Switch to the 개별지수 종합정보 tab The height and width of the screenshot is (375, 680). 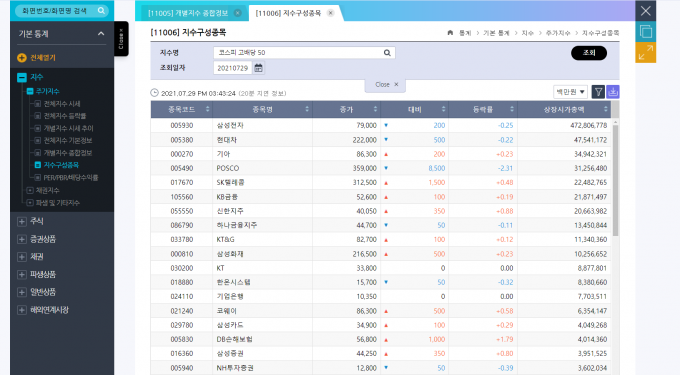coord(188,13)
